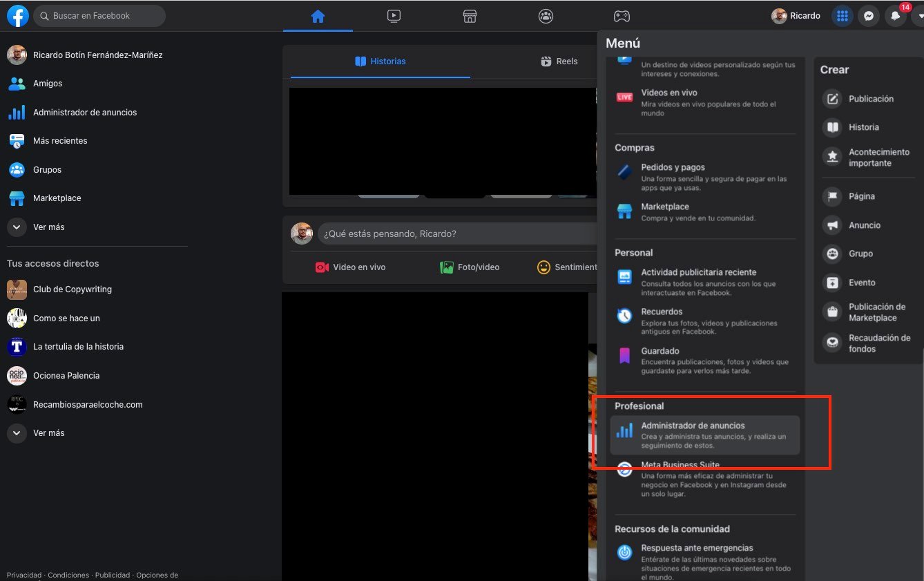
Task: Open Respuesta ante emergencias
Action: [704, 562]
